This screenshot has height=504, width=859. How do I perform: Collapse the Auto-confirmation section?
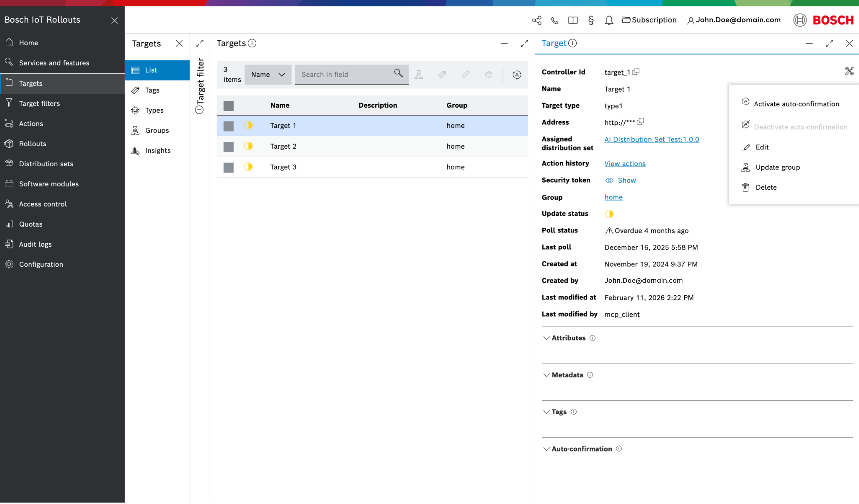click(546, 450)
